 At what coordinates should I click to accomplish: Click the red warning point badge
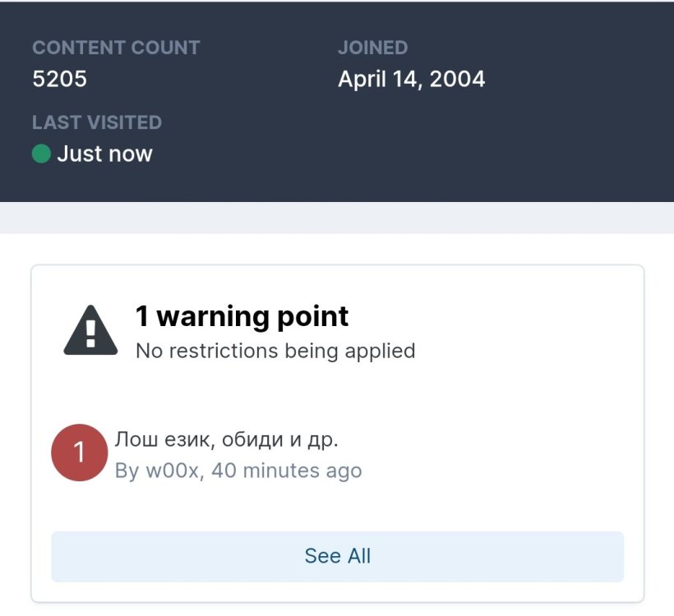(79, 453)
